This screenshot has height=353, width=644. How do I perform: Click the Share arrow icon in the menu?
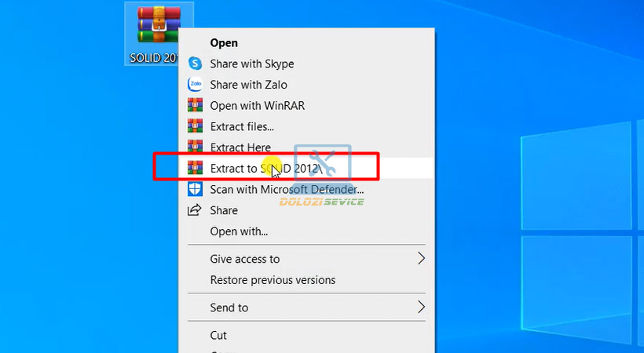[194, 210]
